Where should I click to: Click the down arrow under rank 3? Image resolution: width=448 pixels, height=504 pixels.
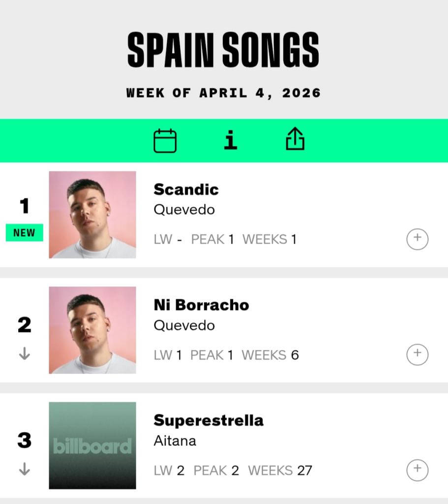point(24,470)
